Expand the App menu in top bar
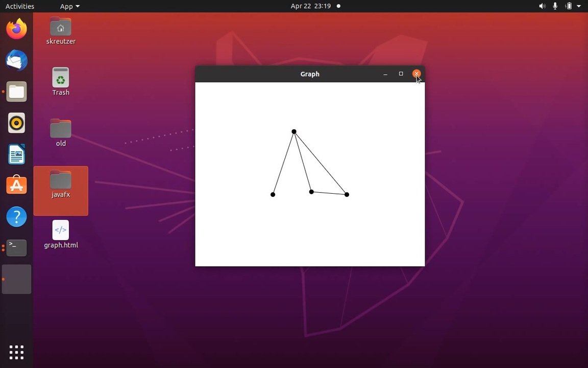 coord(70,6)
